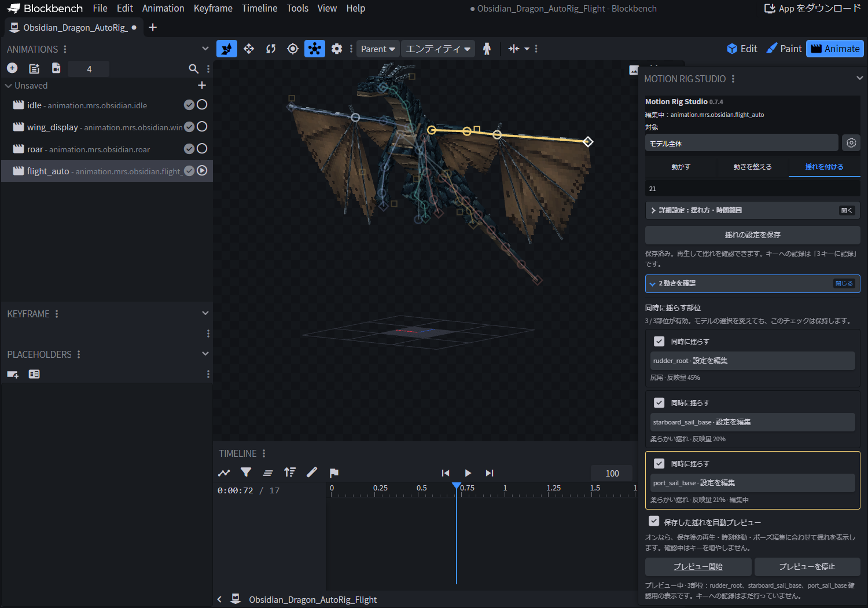Open the Parent dropdown
The image size is (868, 608).
(378, 49)
